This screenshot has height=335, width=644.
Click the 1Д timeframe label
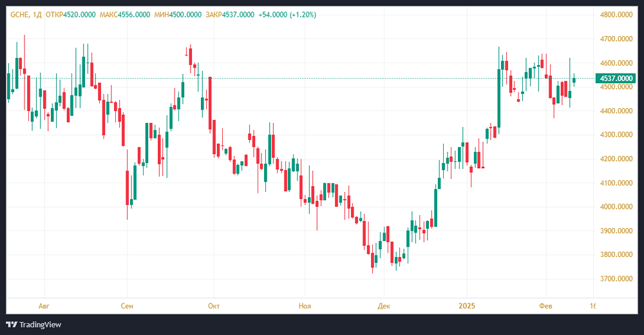click(x=37, y=15)
